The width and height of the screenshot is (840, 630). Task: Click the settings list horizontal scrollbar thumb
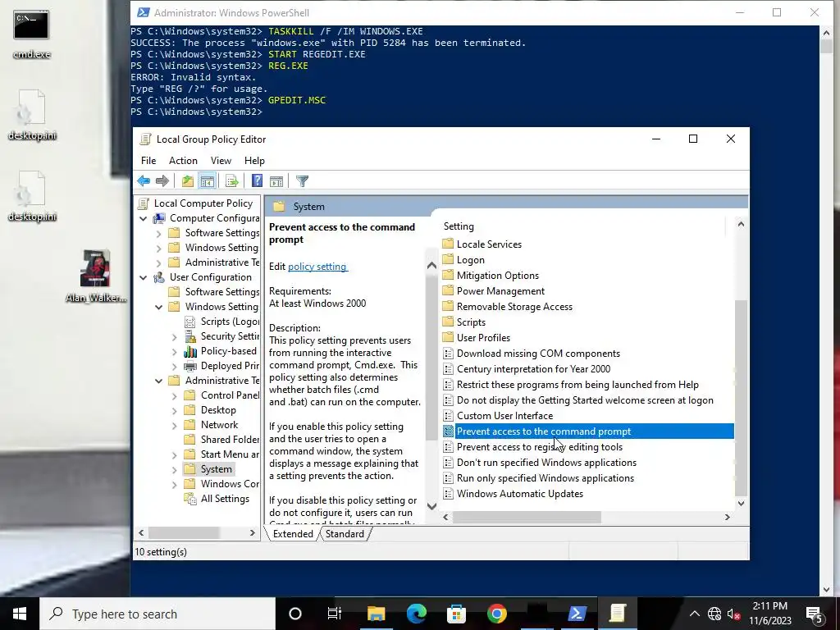(527, 517)
